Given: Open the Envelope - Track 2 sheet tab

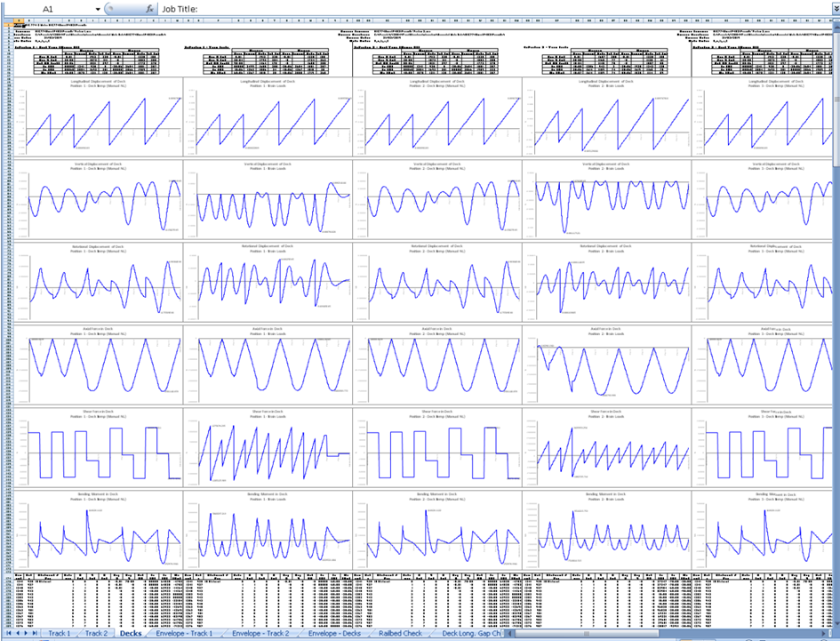Looking at the screenshot, I should [260, 634].
